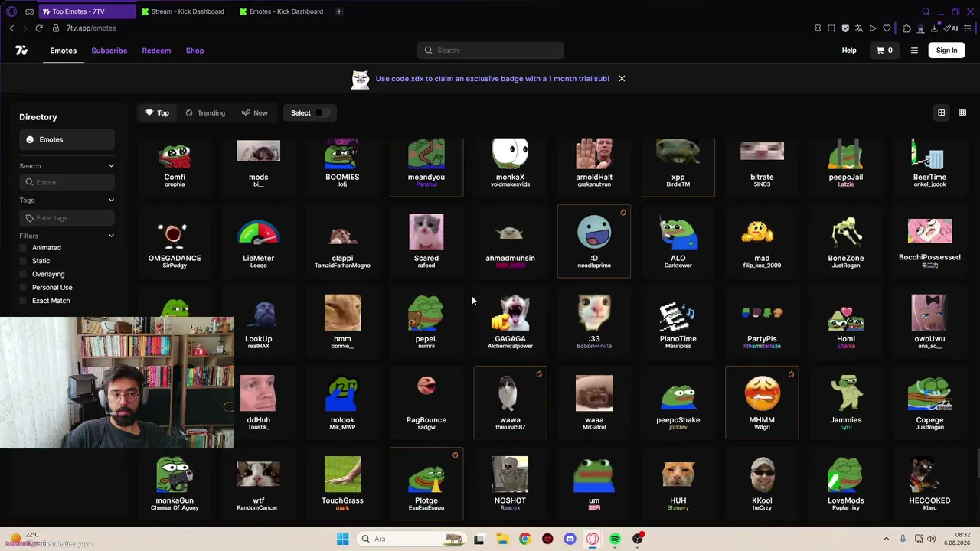Image resolution: width=980 pixels, height=551 pixels.
Task: Open the PagBounce emote
Action: (426, 403)
